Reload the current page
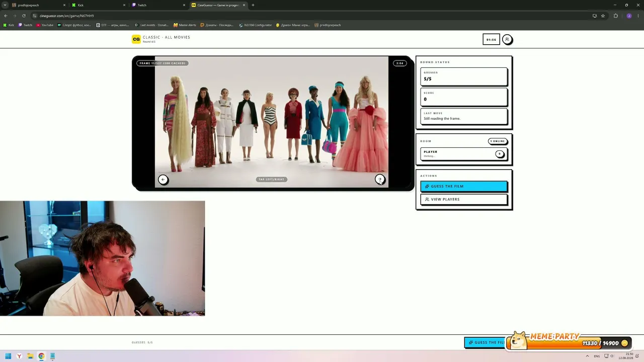 point(24,16)
